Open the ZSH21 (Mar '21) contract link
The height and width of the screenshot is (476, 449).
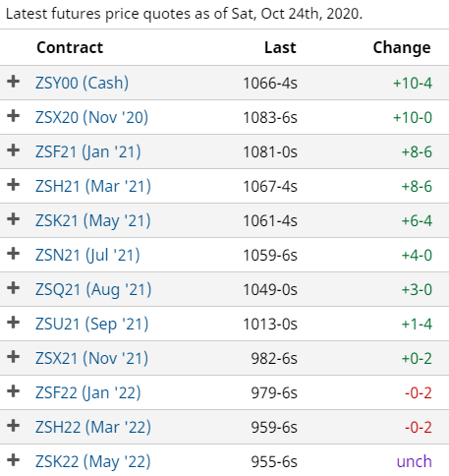(93, 186)
